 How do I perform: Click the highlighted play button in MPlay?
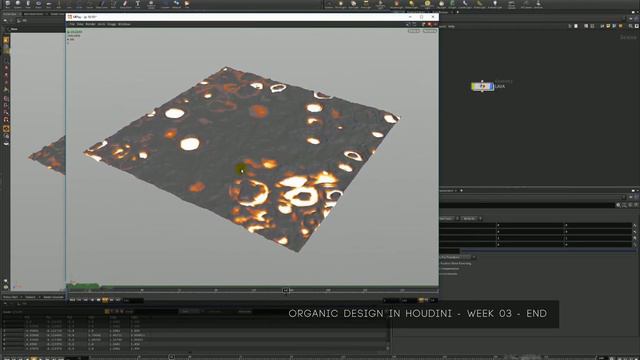tap(105, 300)
